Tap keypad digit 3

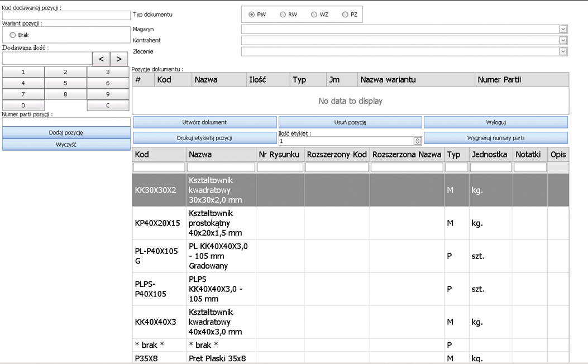108,72
